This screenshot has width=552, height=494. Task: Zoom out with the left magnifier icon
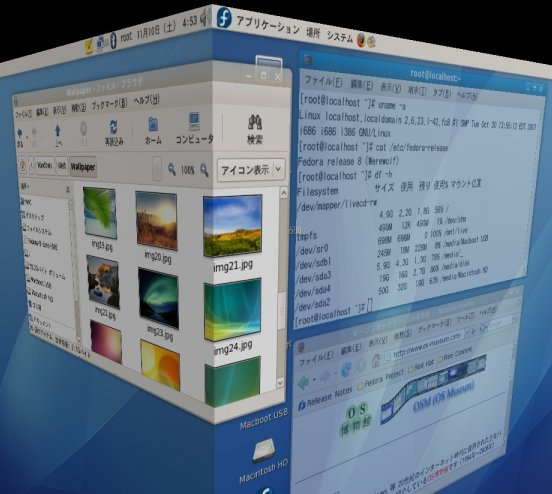pos(172,169)
